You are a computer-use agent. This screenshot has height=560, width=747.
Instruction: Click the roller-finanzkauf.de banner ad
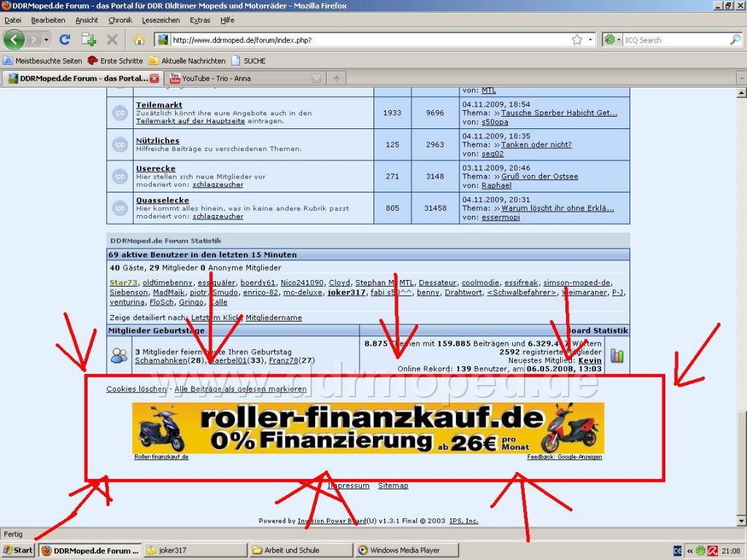(x=368, y=428)
